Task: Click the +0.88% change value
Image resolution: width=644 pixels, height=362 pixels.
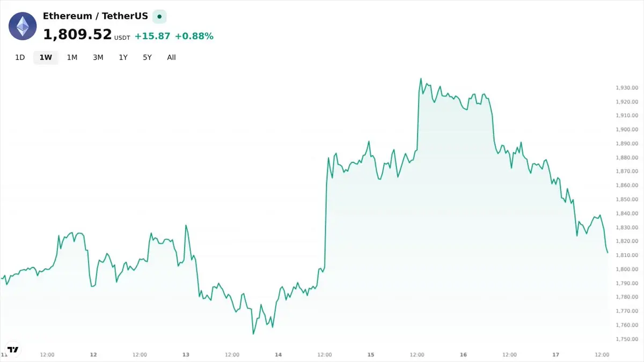Action: pyautogui.click(x=194, y=36)
